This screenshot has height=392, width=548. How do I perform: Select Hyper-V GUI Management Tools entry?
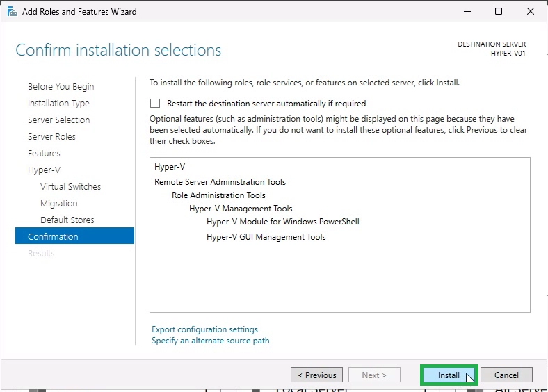(x=266, y=237)
